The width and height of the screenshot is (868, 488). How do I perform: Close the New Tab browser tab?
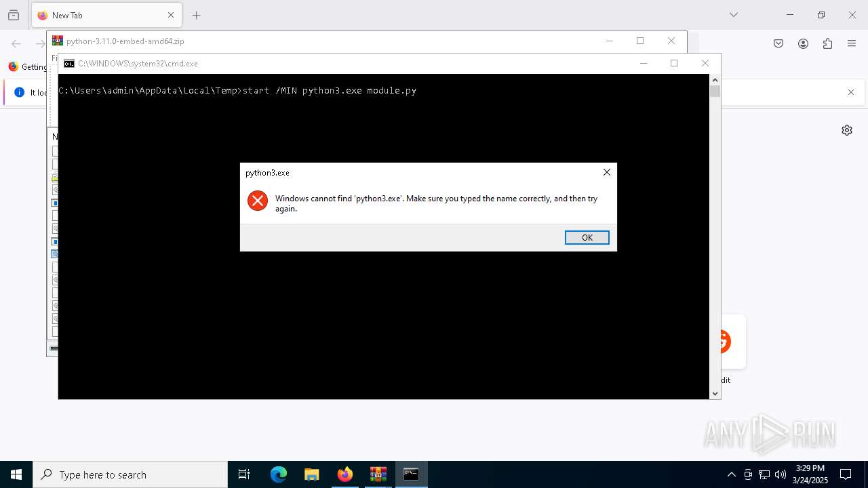(x=171, y=15)
